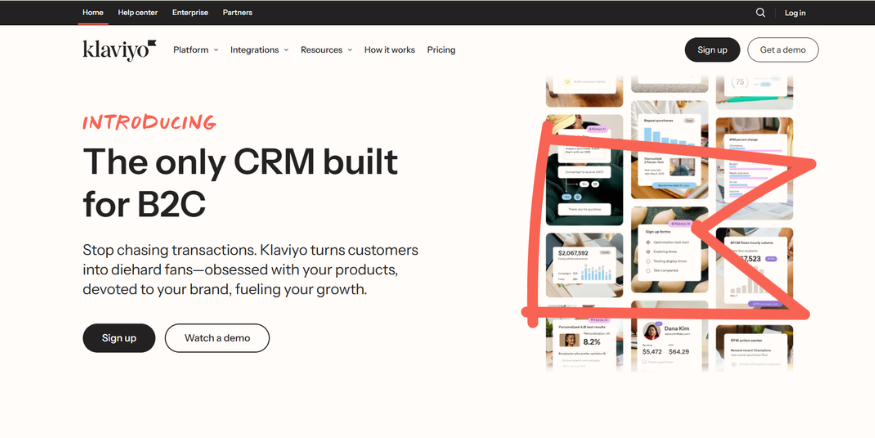This screenshot has height=438, width=875.
Task: Expand the Integrations dropdown menu
Action: [x=259, y=50]
